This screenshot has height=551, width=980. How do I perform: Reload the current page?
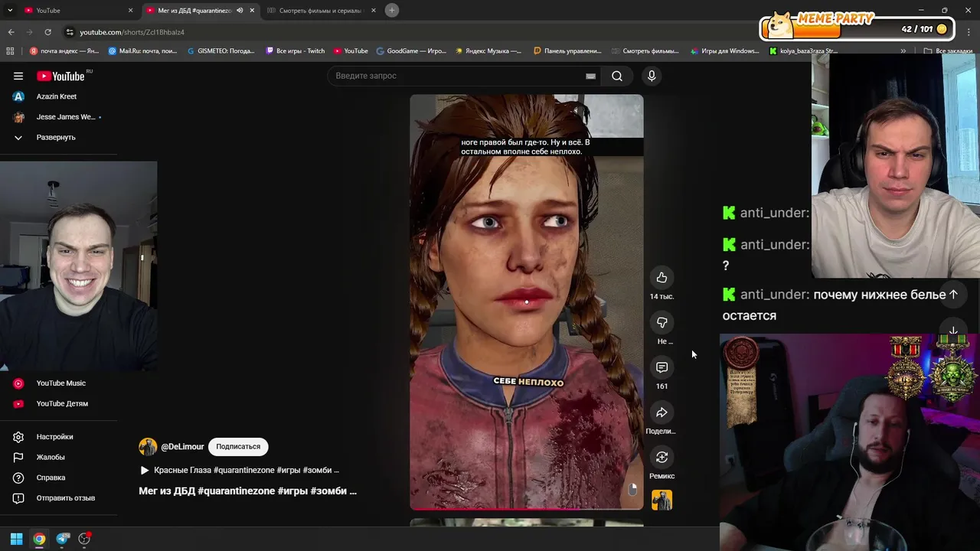click(x=47, y=32)
